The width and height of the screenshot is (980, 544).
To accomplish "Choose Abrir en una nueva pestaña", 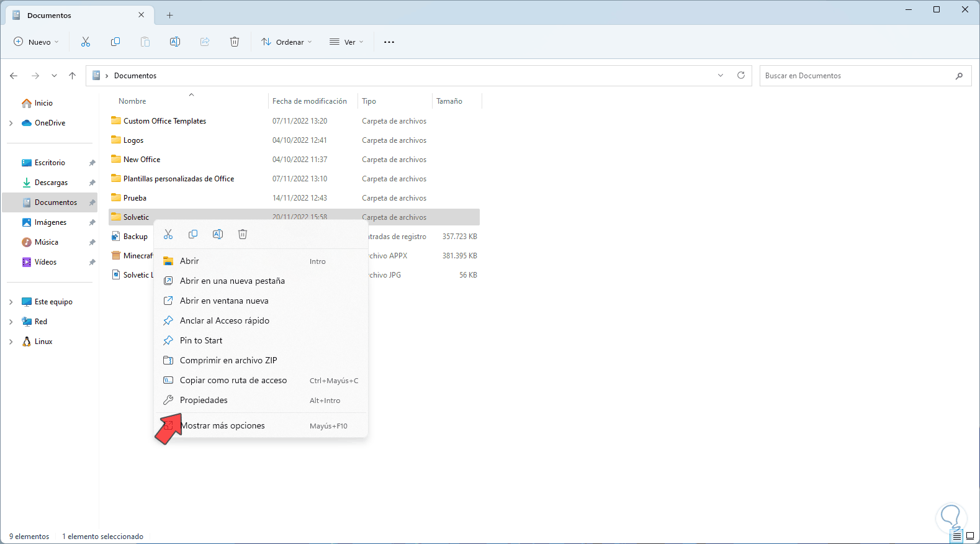I will (x=261, y=281).
